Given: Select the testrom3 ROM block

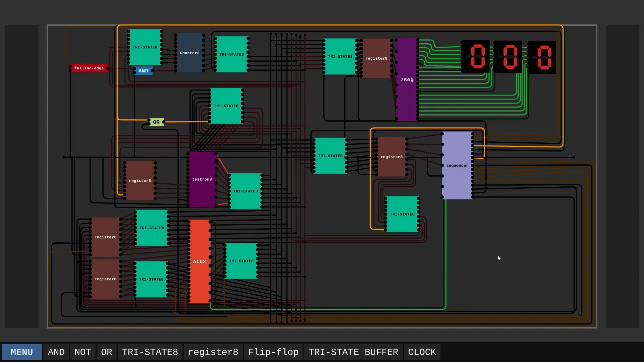Looking at the screenshot, I should [202, 179].
